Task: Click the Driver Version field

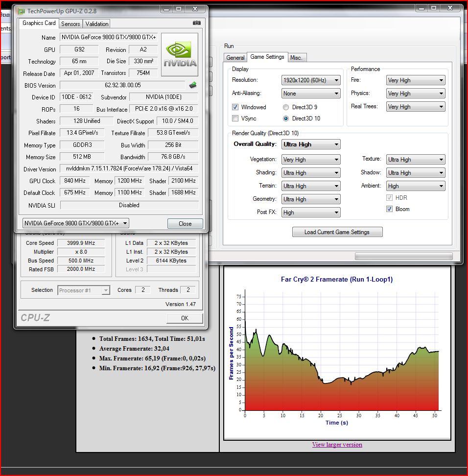Action: (129, 168)
